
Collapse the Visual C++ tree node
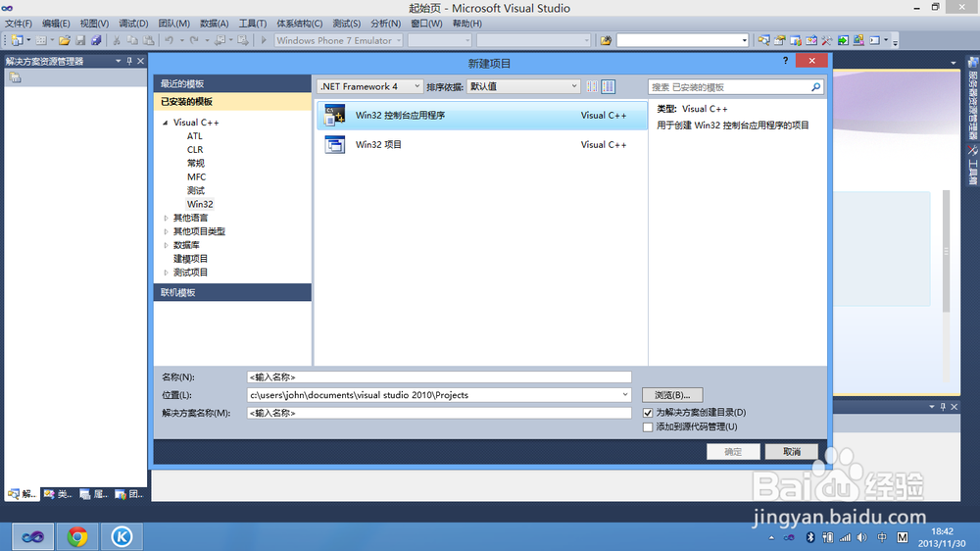point(166,123)
